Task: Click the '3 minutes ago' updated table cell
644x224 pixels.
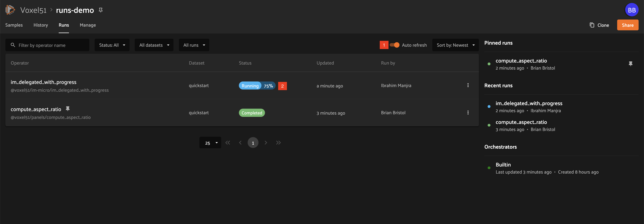Action: coord(331,113)
